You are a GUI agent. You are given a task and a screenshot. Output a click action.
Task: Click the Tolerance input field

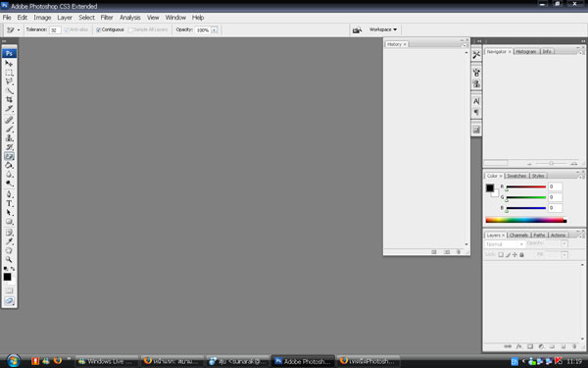tap(55, 30)
